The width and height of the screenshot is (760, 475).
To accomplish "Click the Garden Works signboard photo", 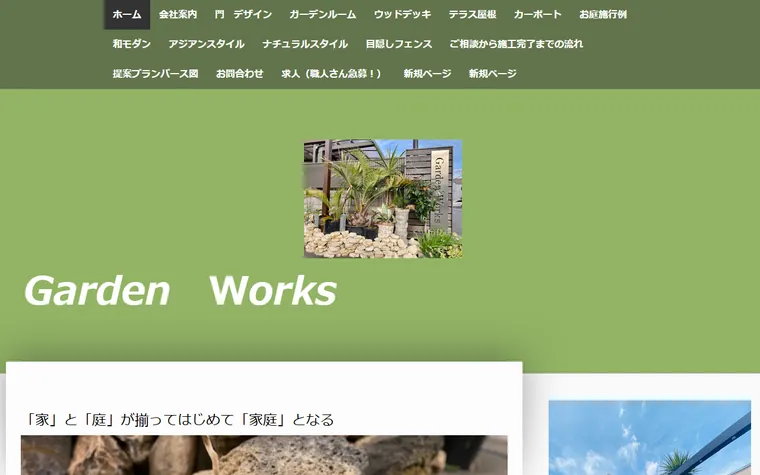I will click(x=383, y=199).
